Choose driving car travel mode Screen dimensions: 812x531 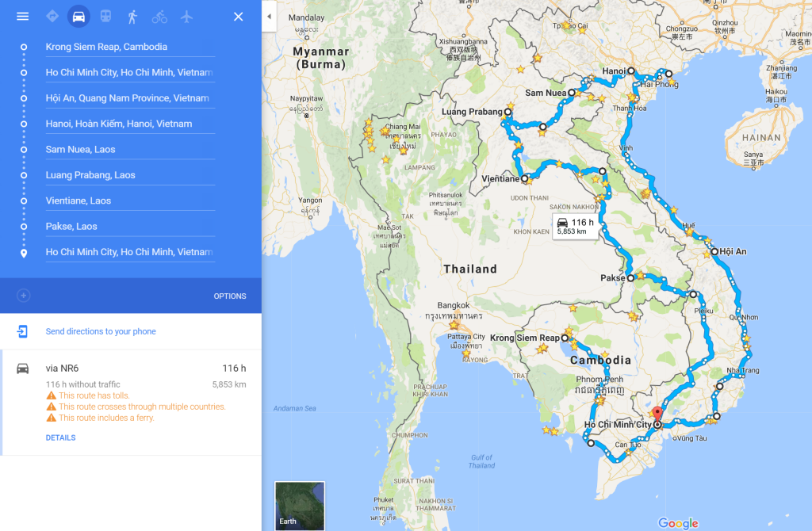[79, 17]
